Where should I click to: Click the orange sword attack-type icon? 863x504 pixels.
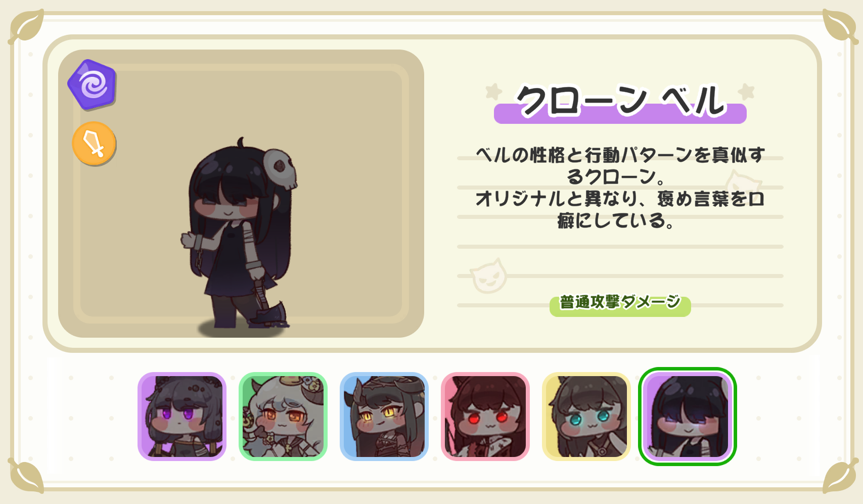pyautogui.click(x=94, y=144)
